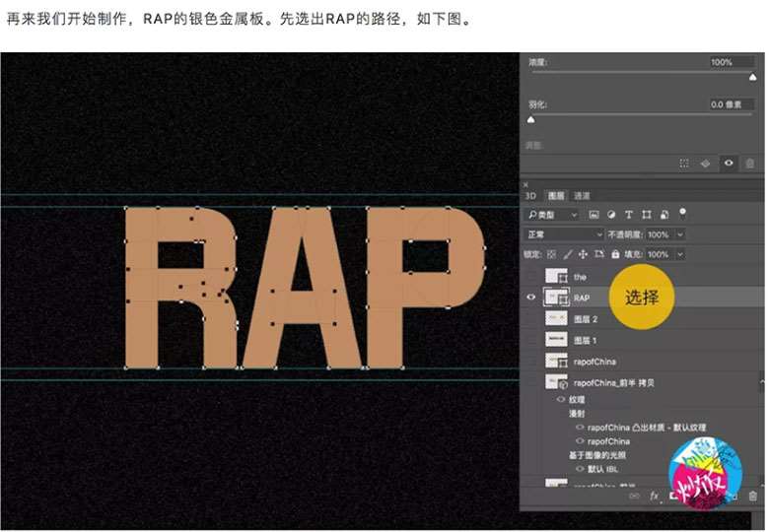
Task: Lock transparent pixels icon
Action: coord(551,254)
